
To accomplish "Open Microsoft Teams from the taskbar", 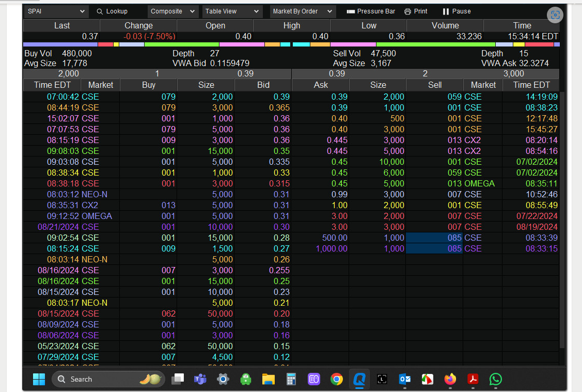I will click(x=200, y=380).
